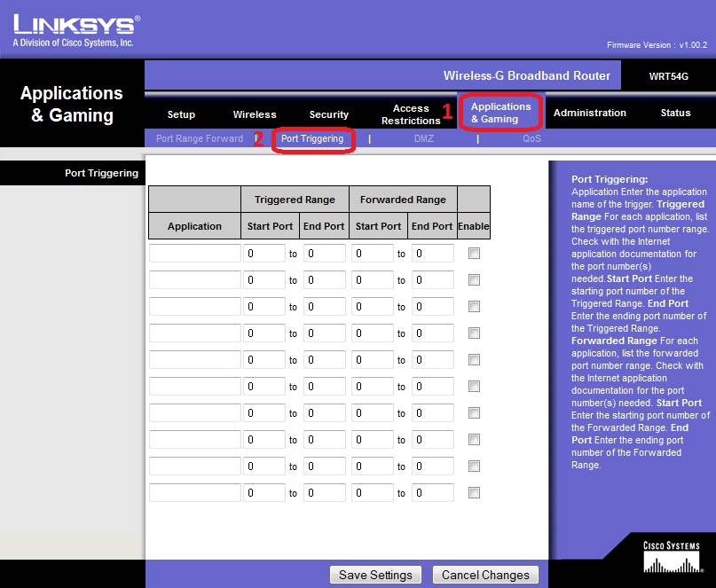This screenshot has height=588, width=716.
Task: Click the Cancel Changes button
Action: tap(485, 575)
